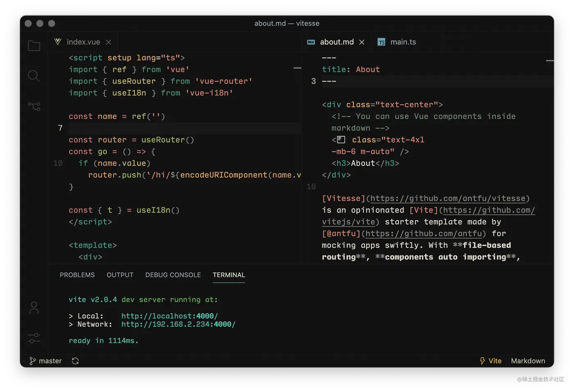574x392 pixels.
Task: Click 'vite v2.0.4 dev server running at:' text
Action: 143,299
